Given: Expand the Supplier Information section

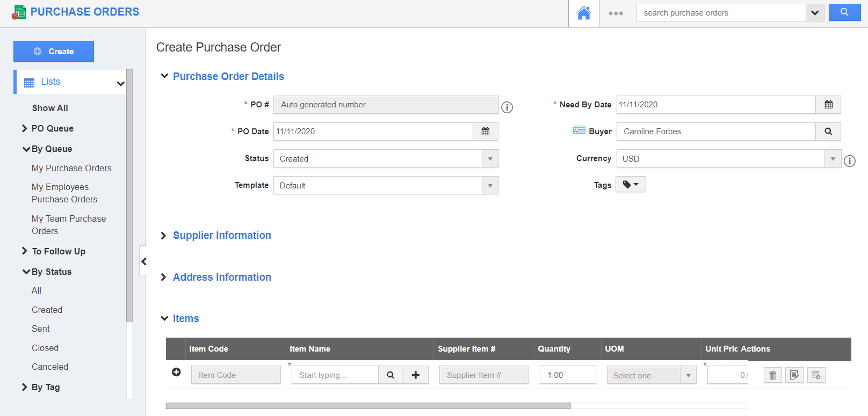Looking at the screenshot, I should pos(221,236).
